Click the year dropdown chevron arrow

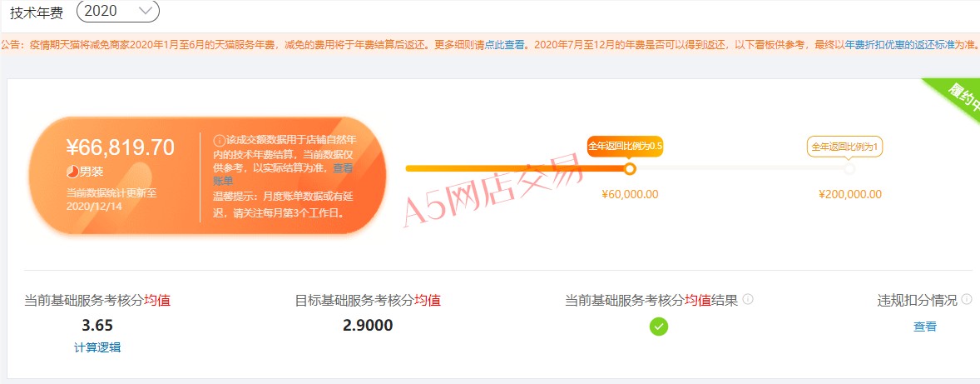(145, 10)
